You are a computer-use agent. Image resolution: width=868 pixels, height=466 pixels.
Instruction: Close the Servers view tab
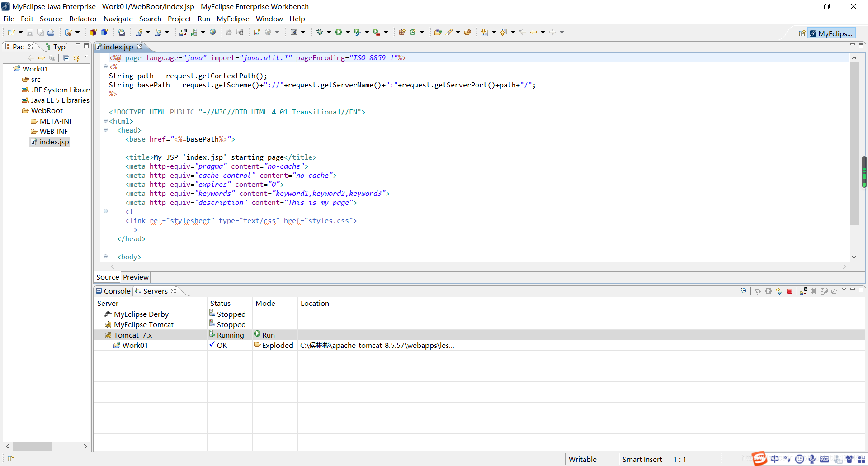[x=174, y=291]
